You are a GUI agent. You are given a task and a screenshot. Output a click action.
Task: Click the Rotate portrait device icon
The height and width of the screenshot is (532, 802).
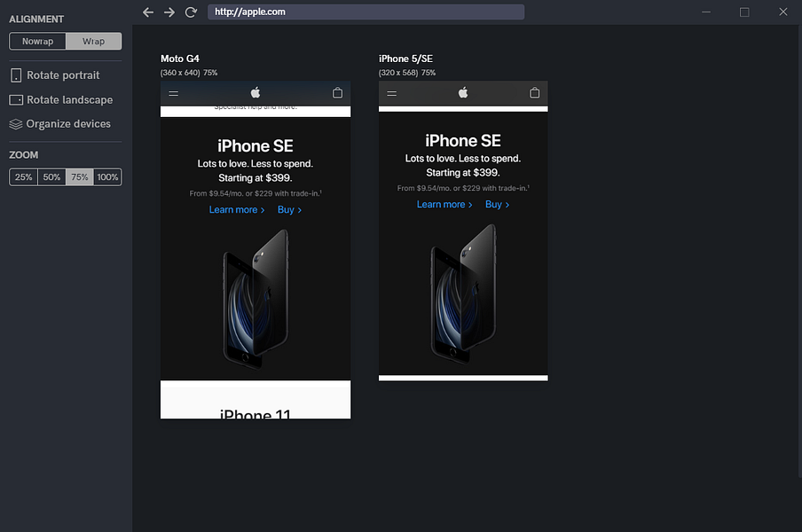coord(16,75)
